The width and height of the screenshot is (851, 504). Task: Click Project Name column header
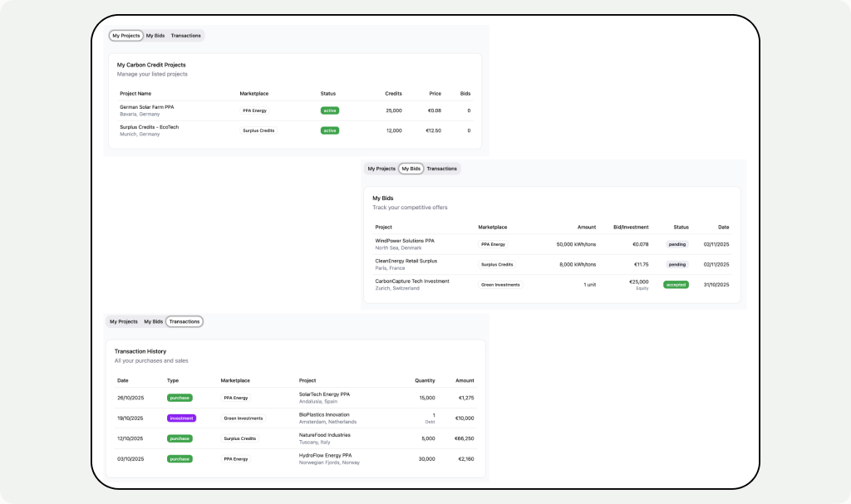(x=135, y=94)
